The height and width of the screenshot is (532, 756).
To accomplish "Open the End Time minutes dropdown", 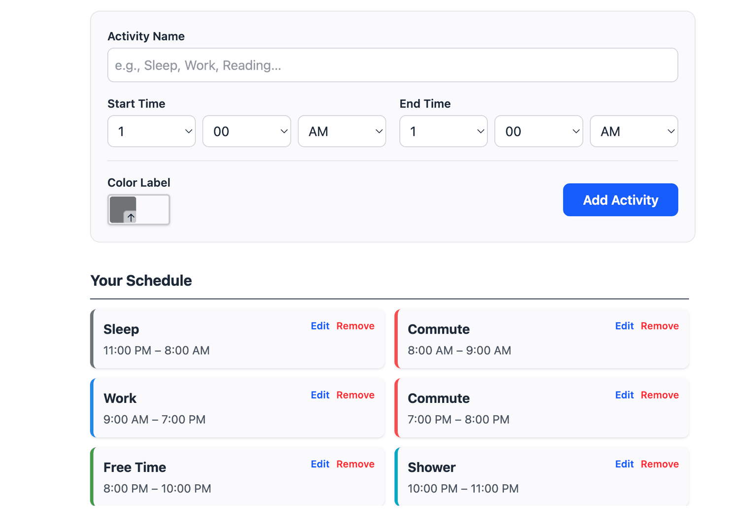I will pyautogui.click(x=539, y=132).
